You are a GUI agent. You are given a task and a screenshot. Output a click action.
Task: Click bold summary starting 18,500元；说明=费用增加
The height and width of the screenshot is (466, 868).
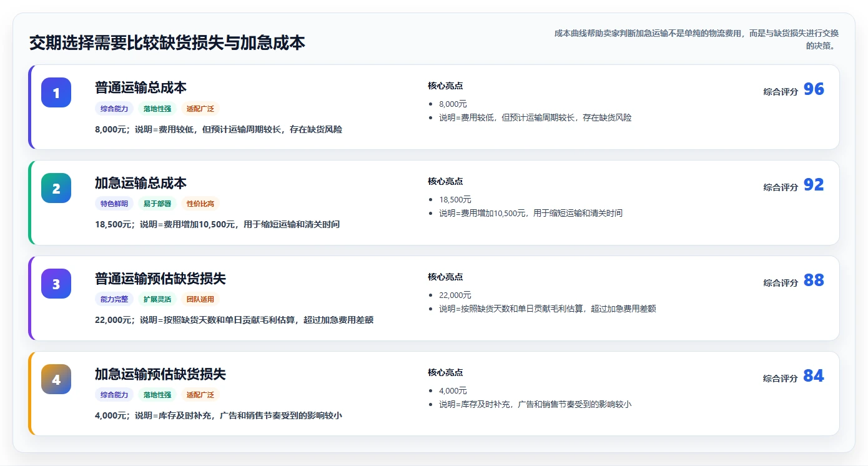pyautogui.click(x=217, y=224)
